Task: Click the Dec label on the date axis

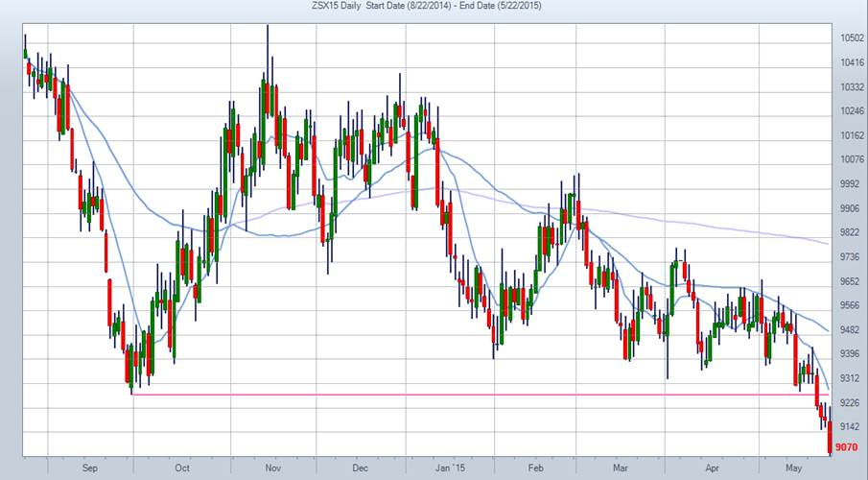Action: point(360,468)
